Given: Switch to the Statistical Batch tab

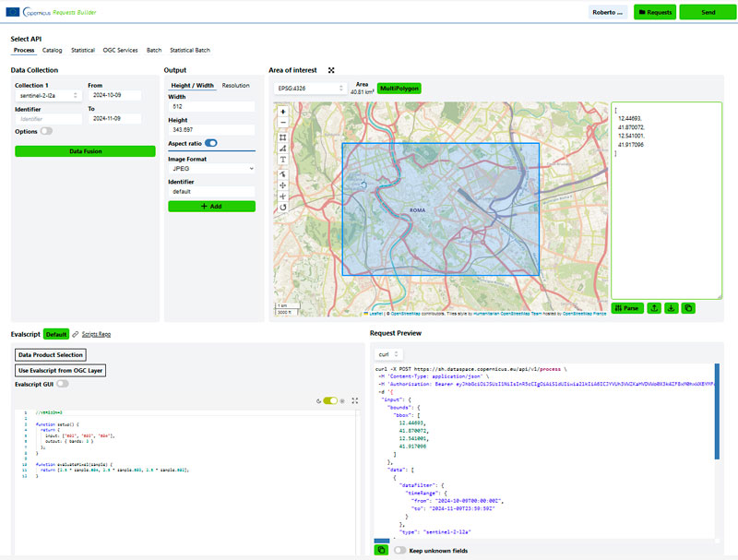Looking at the screenshot, I should [x=190, y=51].
